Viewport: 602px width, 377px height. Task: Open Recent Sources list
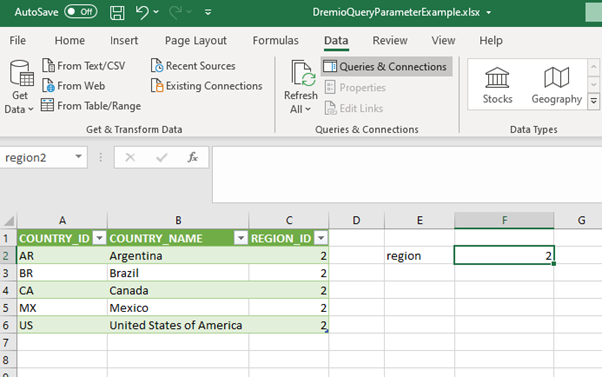click(193, 66)
